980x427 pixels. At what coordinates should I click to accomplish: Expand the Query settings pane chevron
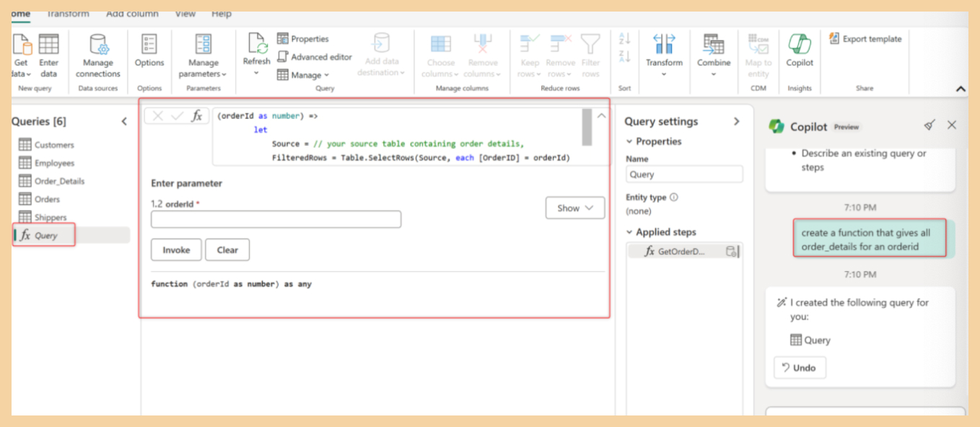tap(736, 121)
